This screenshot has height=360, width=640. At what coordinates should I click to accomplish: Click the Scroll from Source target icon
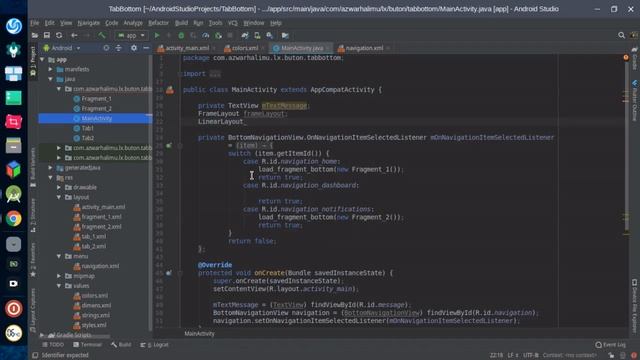click(x=106, y=48)
